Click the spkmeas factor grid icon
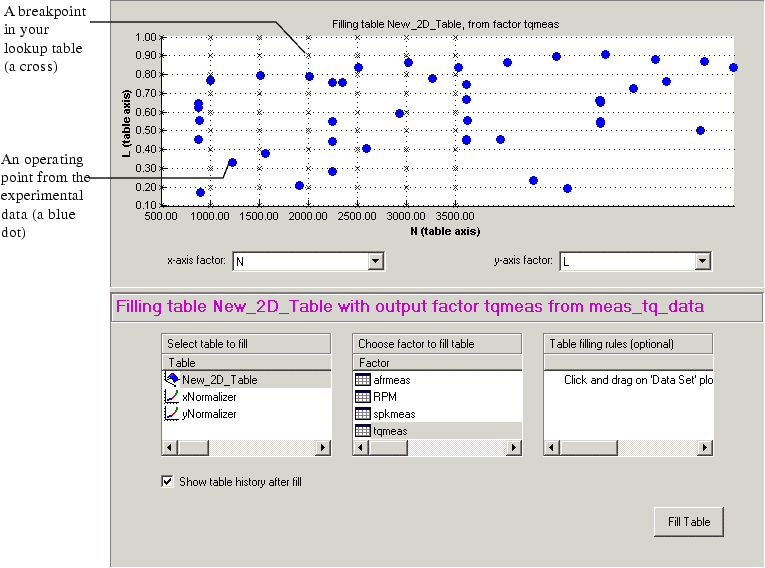The image size is (765, 568). (x=362, y=414)
